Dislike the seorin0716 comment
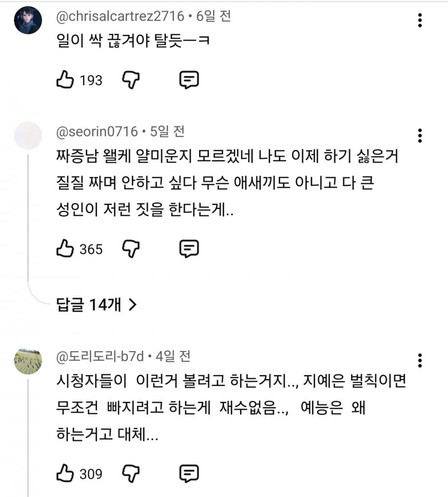 tap(131, 248)
